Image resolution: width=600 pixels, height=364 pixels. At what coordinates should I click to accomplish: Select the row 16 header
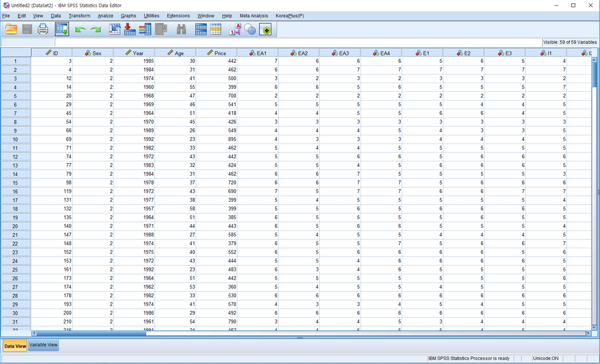coord(16,192)
